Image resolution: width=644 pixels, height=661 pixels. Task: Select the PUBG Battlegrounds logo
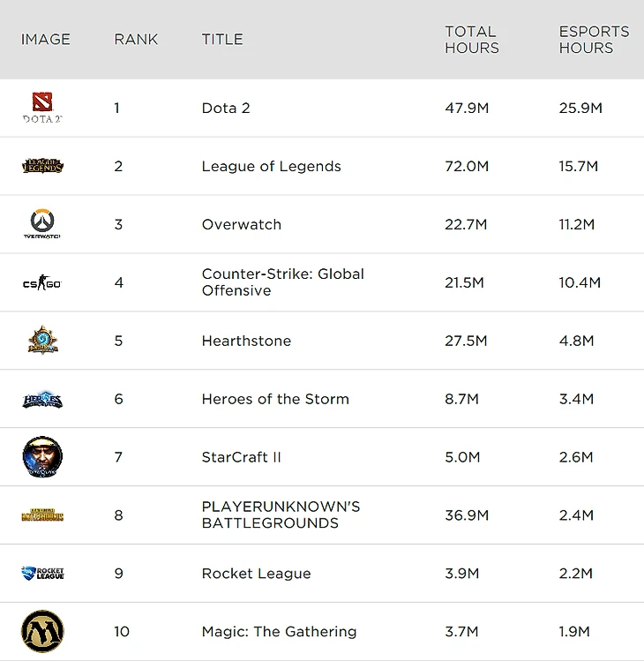[42, 515]
